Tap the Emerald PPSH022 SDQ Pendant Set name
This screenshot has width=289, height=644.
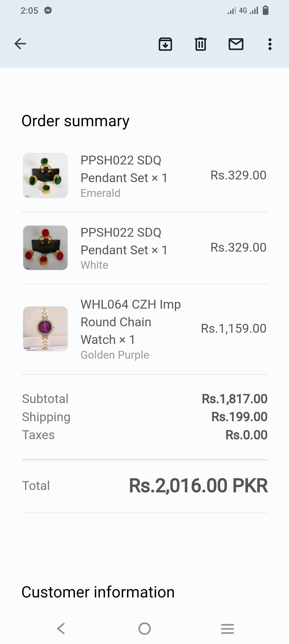124,169
